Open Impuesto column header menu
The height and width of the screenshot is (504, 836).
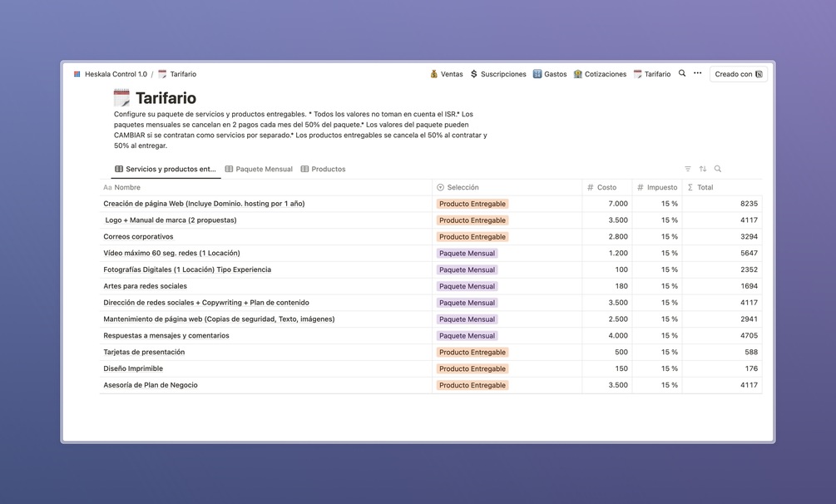pyautogui.click(x=657, y=187)
